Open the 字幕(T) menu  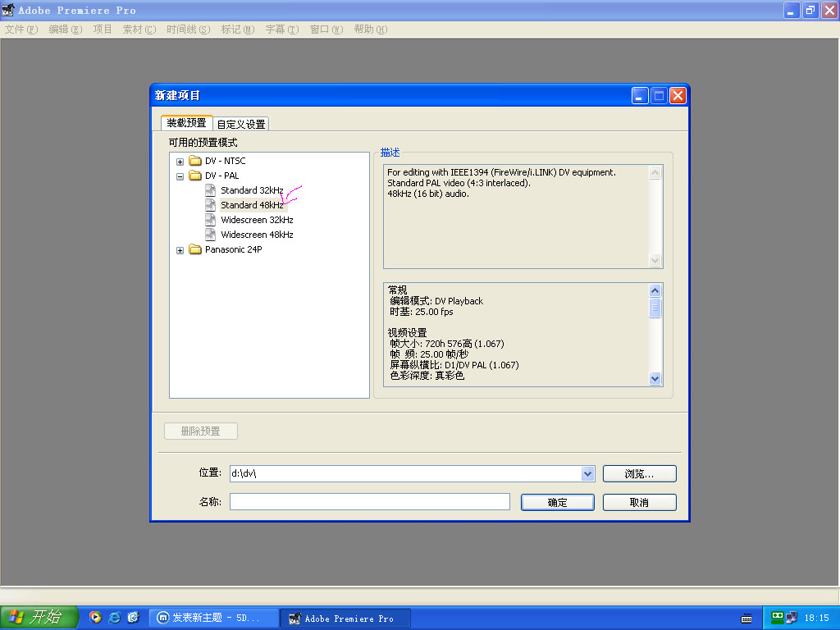pyautogui.click(x=282, y=30)
